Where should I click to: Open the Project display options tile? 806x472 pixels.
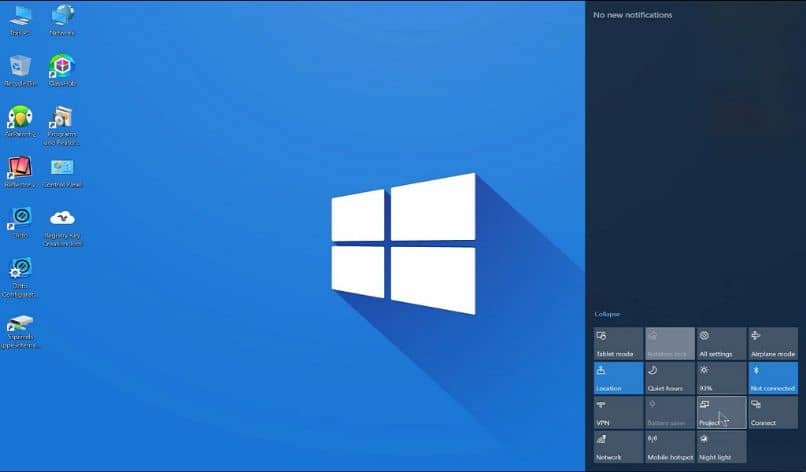(x=721, y=413)
